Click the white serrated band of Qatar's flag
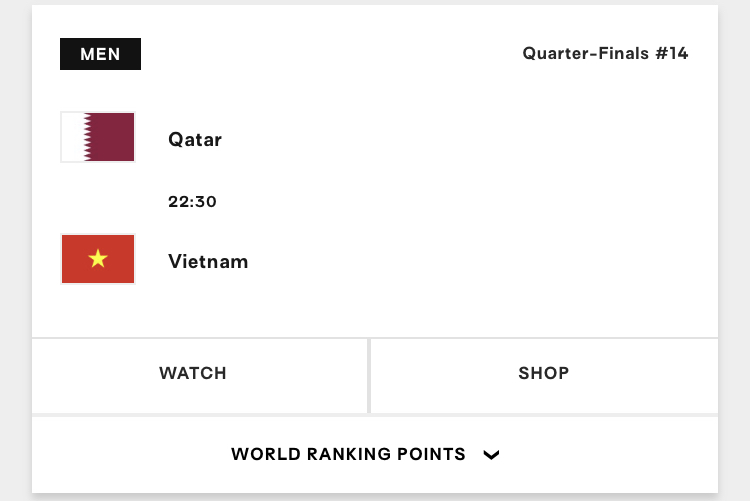The height and width of the screenshot is (501, 750). pos(73,138)
